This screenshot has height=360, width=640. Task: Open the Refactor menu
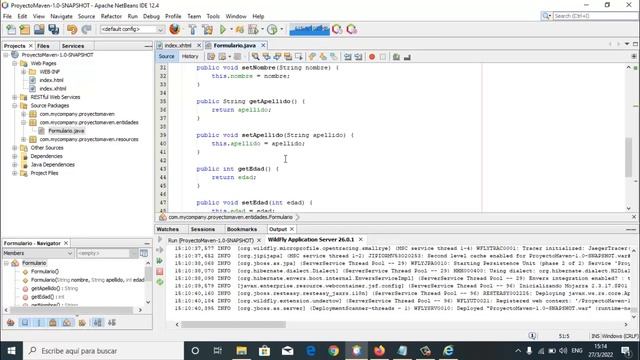111,16
